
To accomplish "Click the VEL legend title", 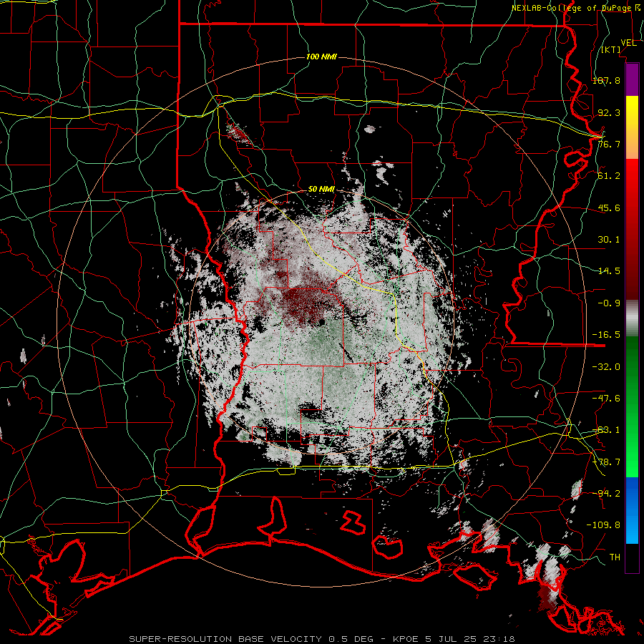I will coord(628,43).
